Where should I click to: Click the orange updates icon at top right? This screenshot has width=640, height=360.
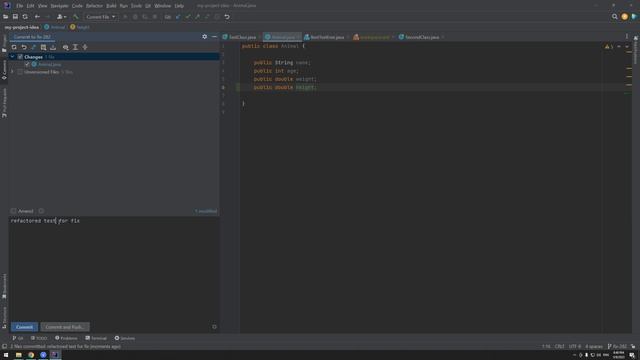pos(624,17)
